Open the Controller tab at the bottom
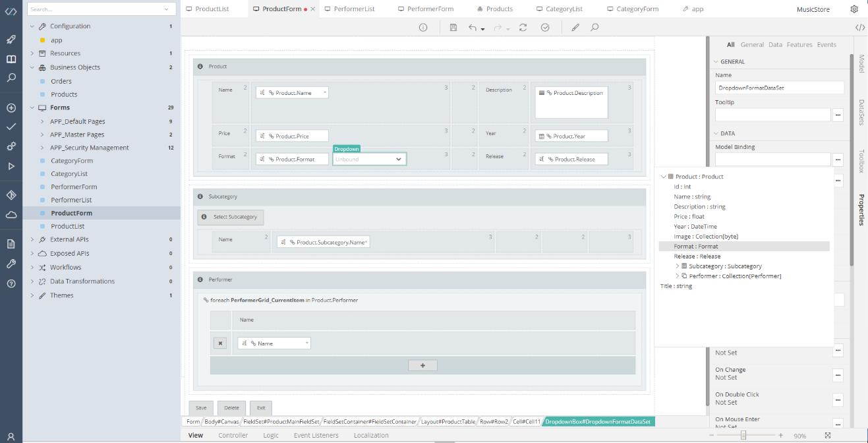Screen dimensions: 868x443 (x=233, y=435)
